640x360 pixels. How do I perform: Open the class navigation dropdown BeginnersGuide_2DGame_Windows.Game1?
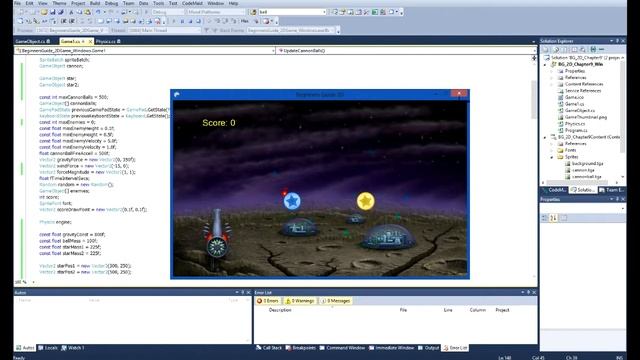point(144,51)
